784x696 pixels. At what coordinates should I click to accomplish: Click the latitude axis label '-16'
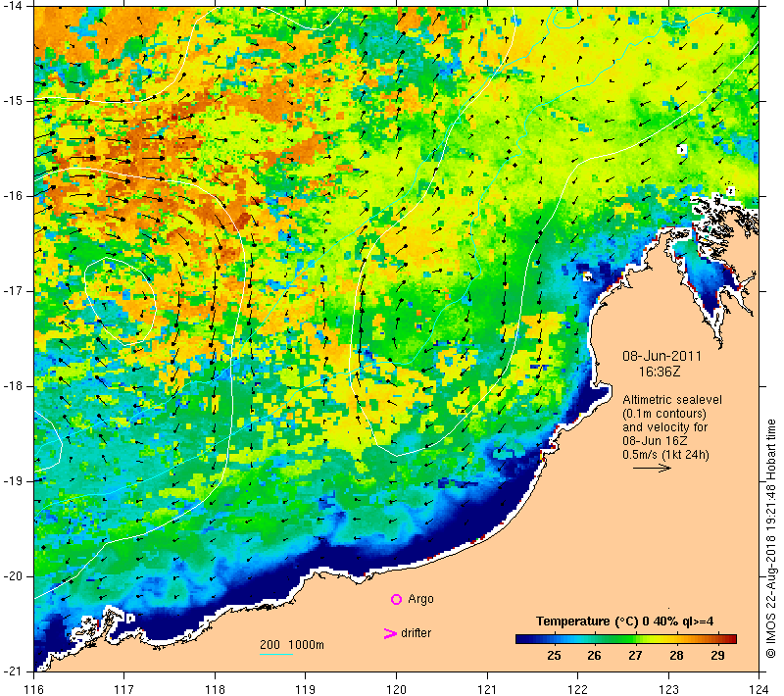tap(12, 196)
